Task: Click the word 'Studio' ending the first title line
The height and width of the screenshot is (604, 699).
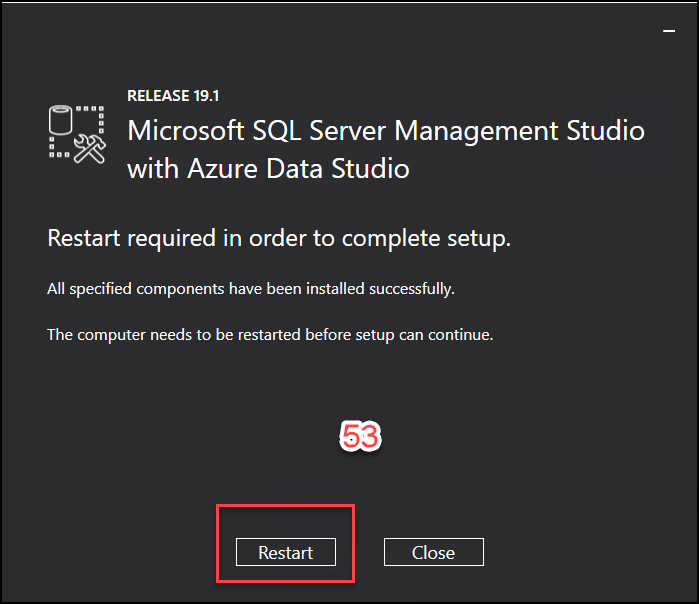Action: 605,131
